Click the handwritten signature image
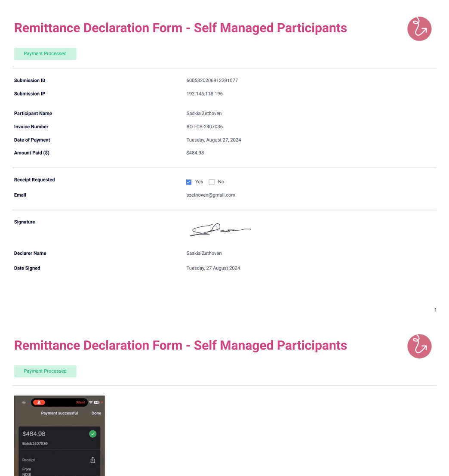 tap(220, 230)
